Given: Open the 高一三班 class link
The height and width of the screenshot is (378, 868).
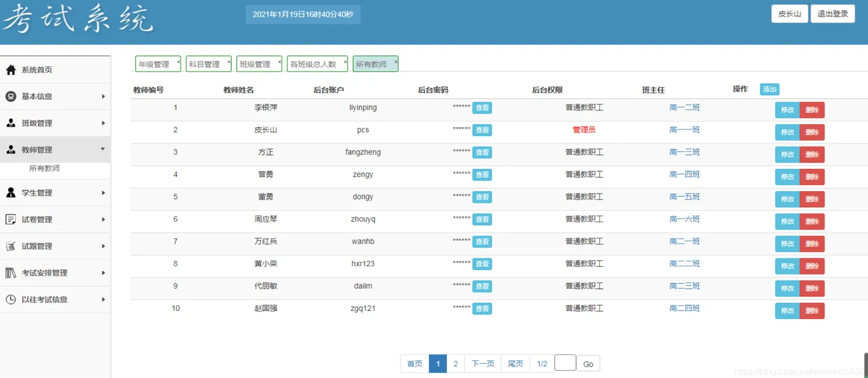Looking at the screenshot, I should click(x=684, y=152).
